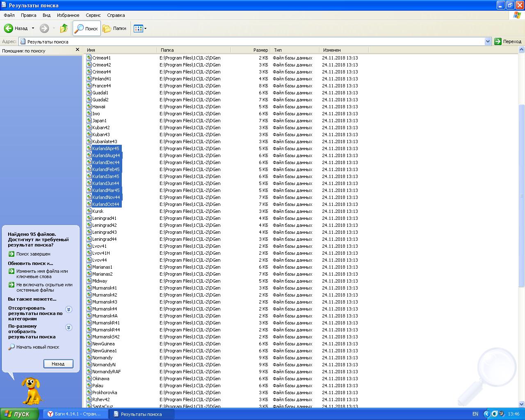Click the address bar field
The image size is (525, 420).
(x=252, y=41)
